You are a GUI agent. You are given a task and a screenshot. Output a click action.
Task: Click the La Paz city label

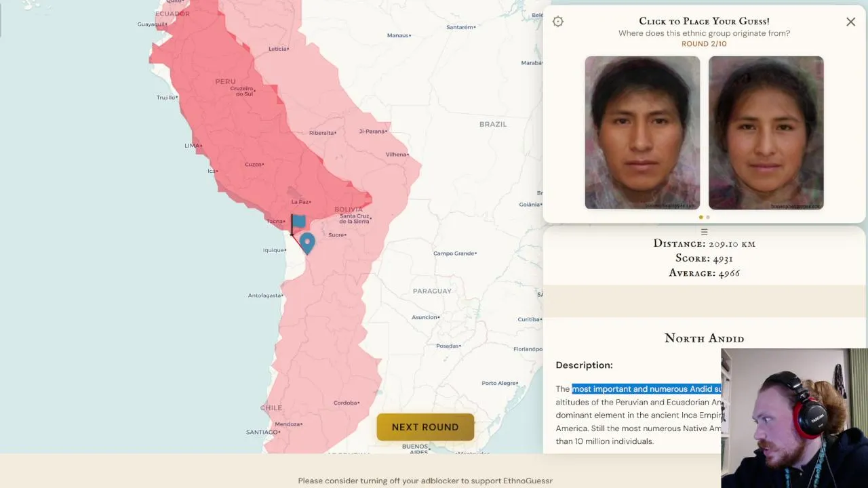coord(300,202)
